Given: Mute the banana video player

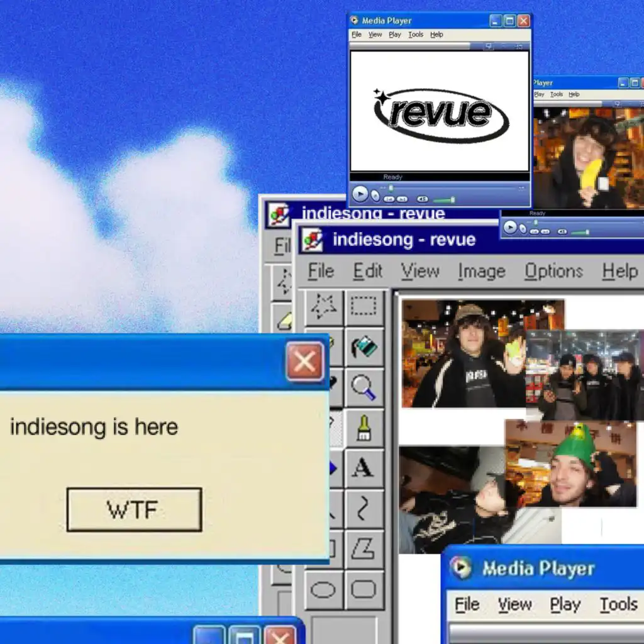Looking at the screenshot, I should click(562, 231).
